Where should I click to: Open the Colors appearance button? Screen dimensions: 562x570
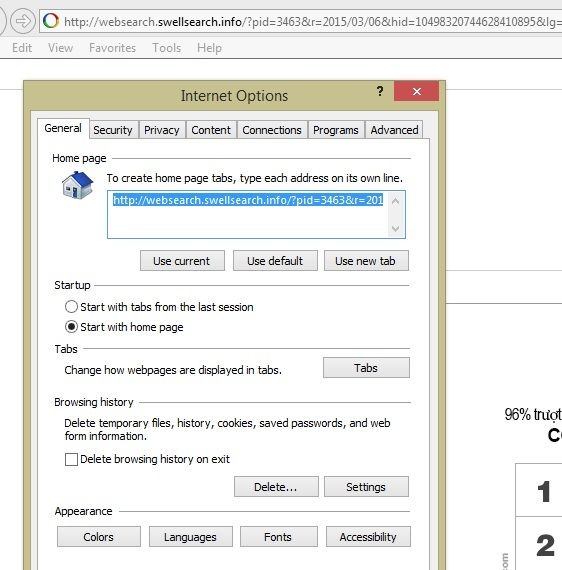coord(99,537)
